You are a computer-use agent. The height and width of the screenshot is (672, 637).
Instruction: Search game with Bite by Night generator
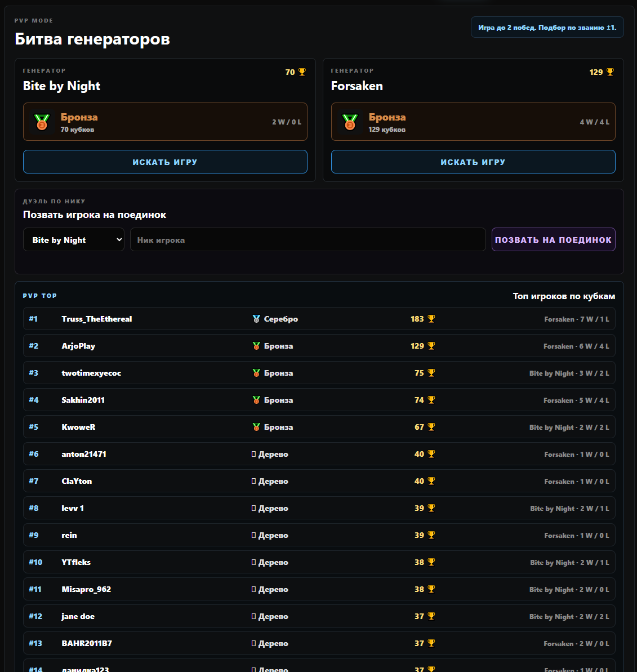(x=165, y=162)
